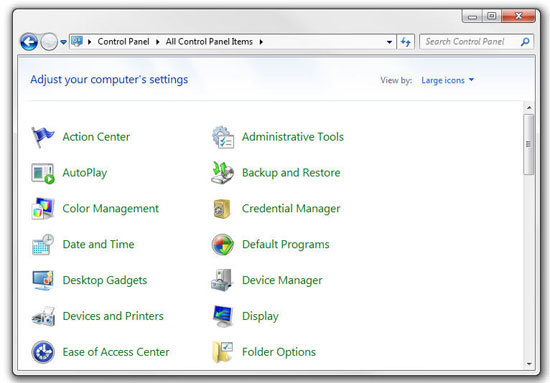Viewport: 550px width, 383px height.
Task: Select Control Panel breadcrumb
Action: point(123,42)
